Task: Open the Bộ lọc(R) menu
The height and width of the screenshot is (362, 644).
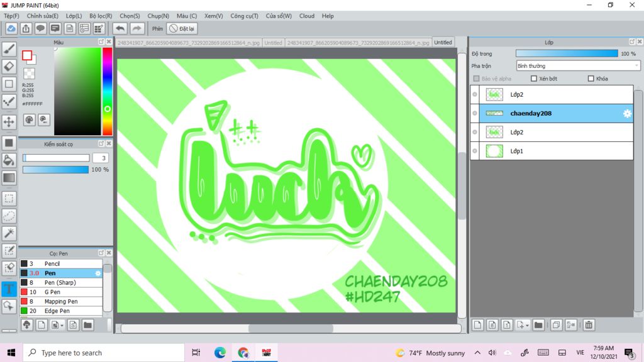Action: [x=101, y=16]
